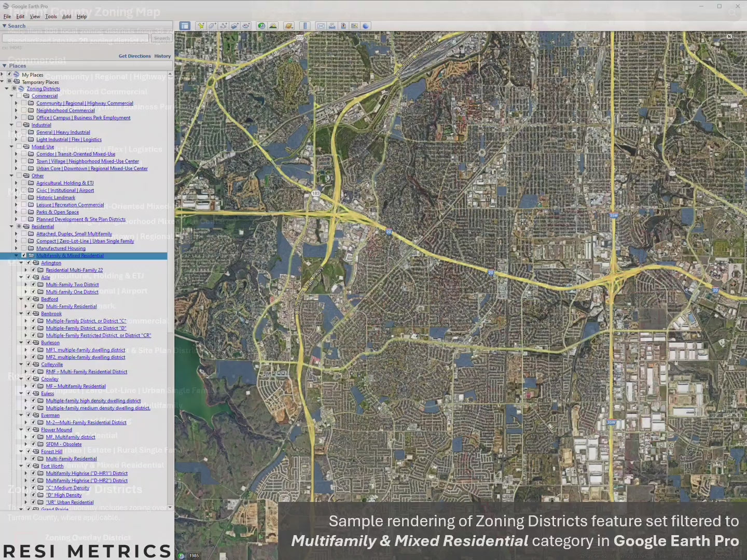The image size is (747, 560).
Task: Click the Search button
Action: (161, 38)
